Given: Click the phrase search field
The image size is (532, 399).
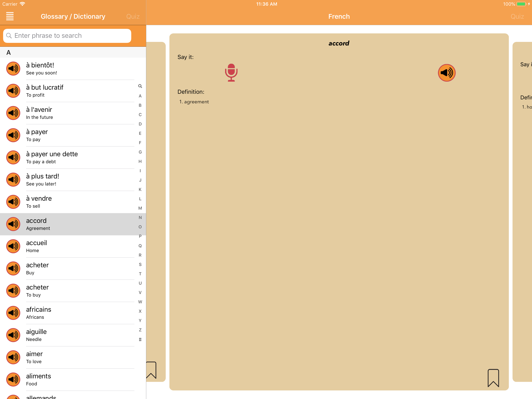Looking at the screenshot, I should (67, 36).
